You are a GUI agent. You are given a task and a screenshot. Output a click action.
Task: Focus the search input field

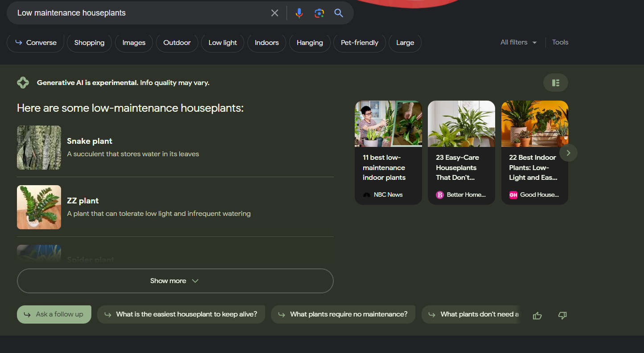click(x=140, y=13)
